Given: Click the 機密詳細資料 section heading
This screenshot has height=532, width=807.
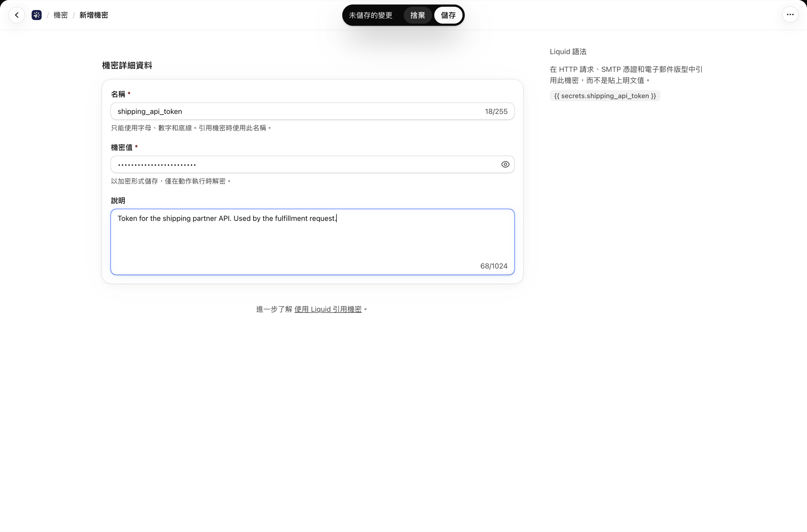Looking at the screenshot, I should point(127,66).
